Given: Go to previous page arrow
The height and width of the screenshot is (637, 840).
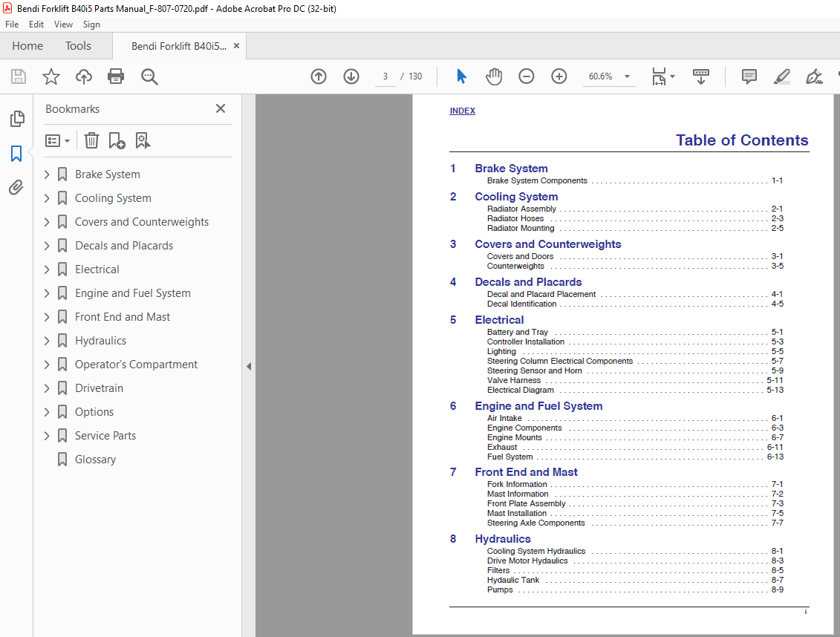Looking at the screenshot, I should [x=318, y=76].
